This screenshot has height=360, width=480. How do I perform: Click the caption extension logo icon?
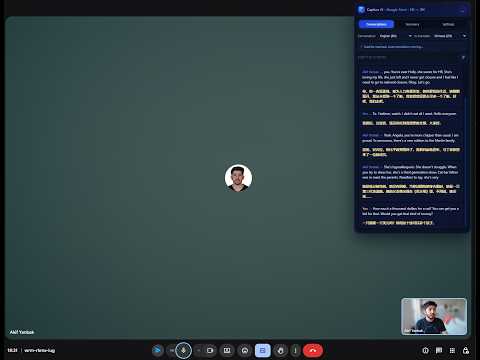(361, 10)
